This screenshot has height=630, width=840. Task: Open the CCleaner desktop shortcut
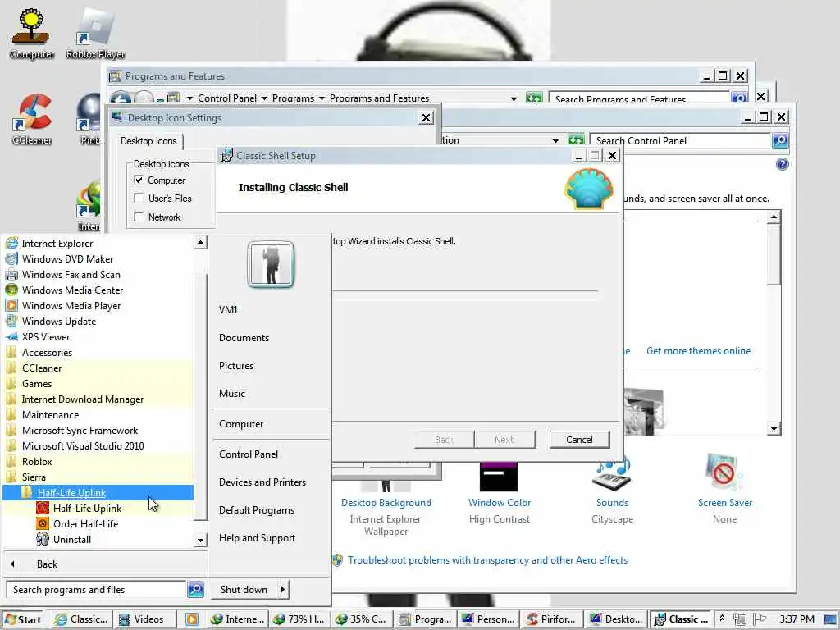[x=32, y=119]
